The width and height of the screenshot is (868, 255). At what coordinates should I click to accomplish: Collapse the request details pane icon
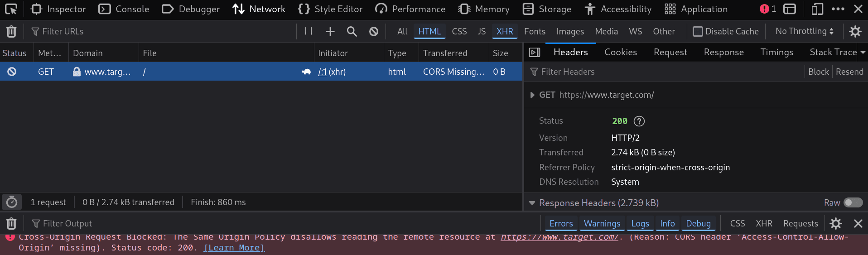pos(535,53)
